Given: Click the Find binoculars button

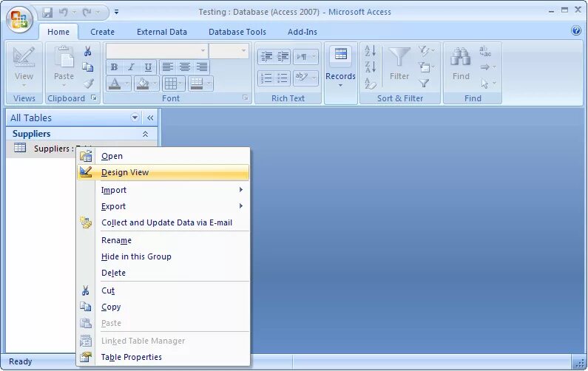Looking at the screenshot, I should click(461, 64).
